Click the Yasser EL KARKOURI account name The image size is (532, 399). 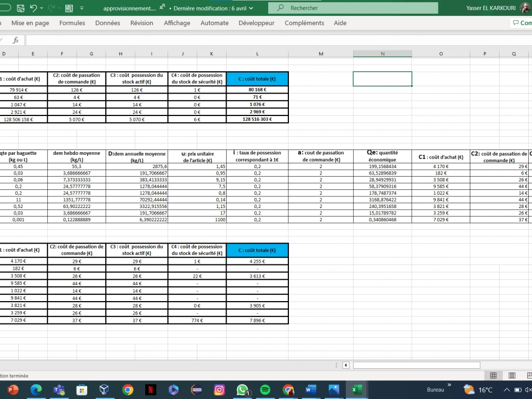(x=491, y=8)
